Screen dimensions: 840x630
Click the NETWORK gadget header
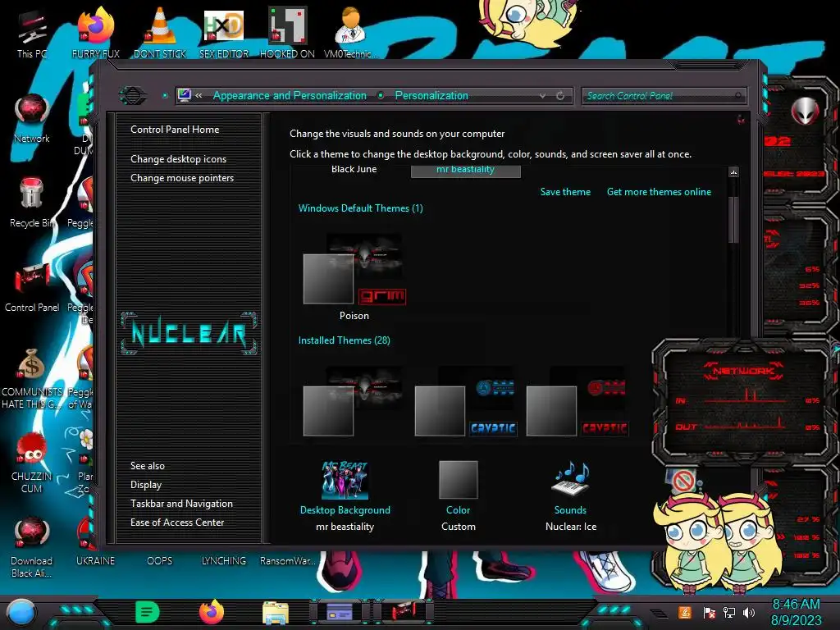pos(743,371)
